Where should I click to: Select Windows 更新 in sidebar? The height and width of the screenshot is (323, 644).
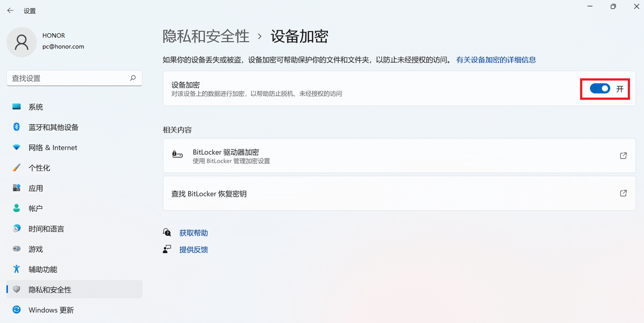(51, 310)
